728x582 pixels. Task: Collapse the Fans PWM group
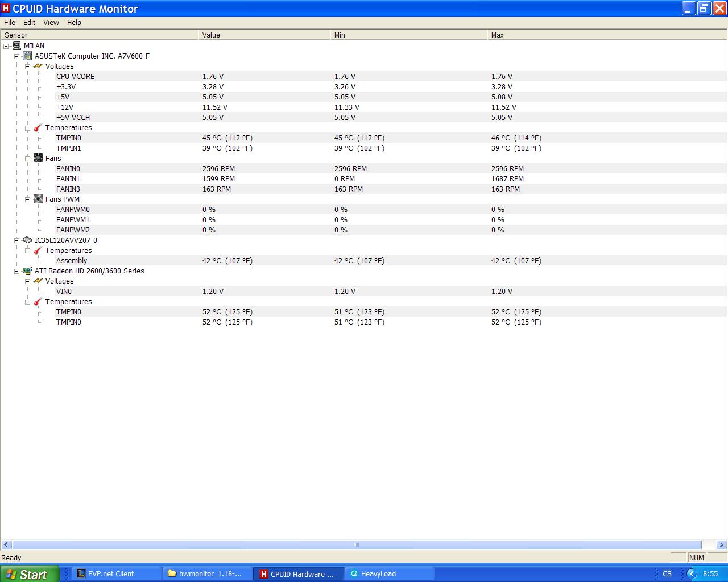(28, 199)
